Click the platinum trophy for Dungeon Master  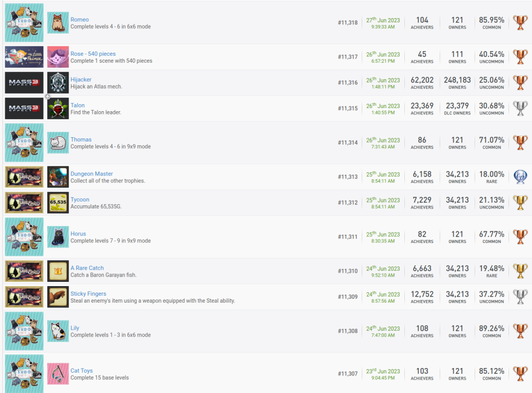click(x=520, y=177)
